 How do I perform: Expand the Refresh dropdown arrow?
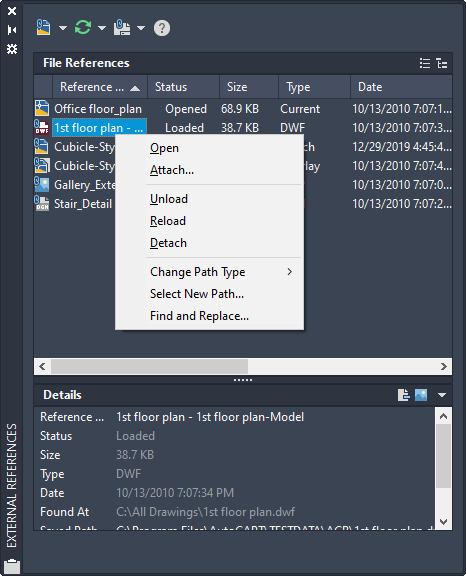pyautogui.click(x=102, y=28)
